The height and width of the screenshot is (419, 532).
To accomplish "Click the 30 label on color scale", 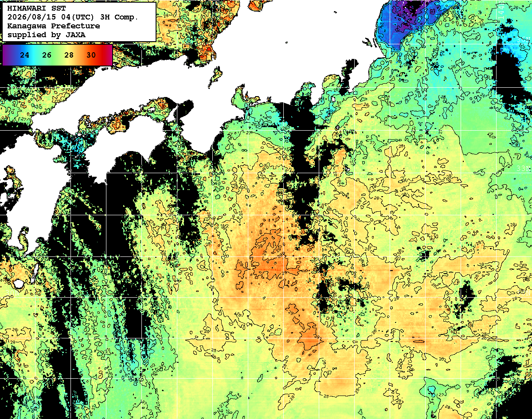I will (x=91, y=55).
